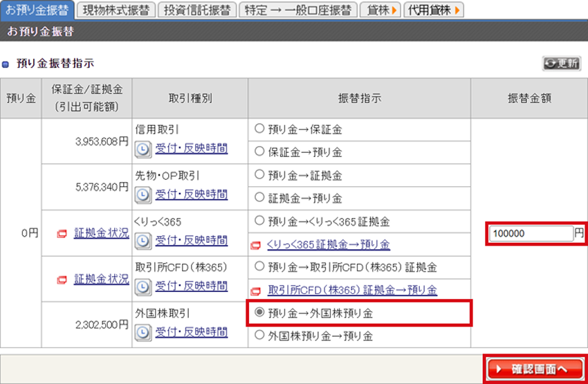The width and height of the screenshot is (588, 384).
Task: Click the clock icon under 外国株取引
Action: tap(143, 331)
